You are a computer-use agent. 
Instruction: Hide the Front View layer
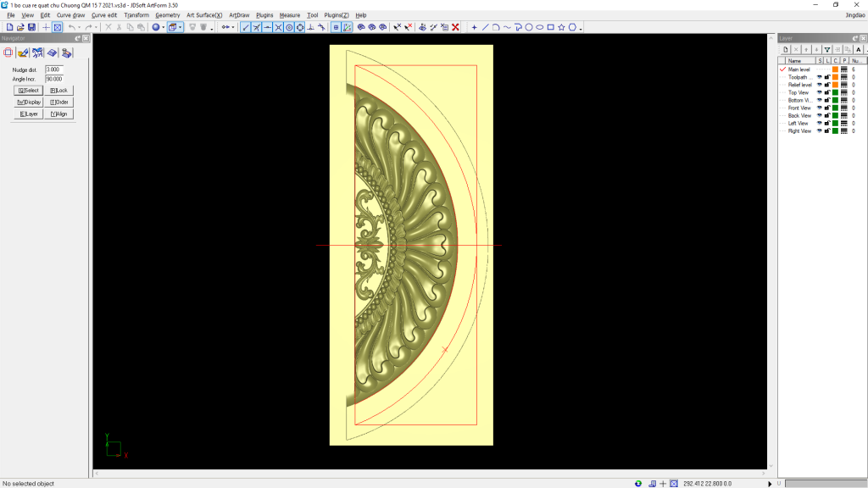click(820, 108)
